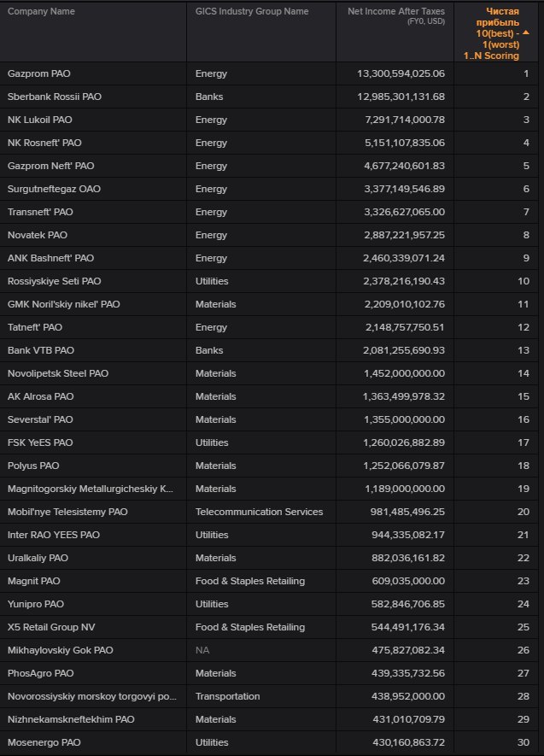Select Sberbank Rossii PAO in the list

(x=54, y=97)
